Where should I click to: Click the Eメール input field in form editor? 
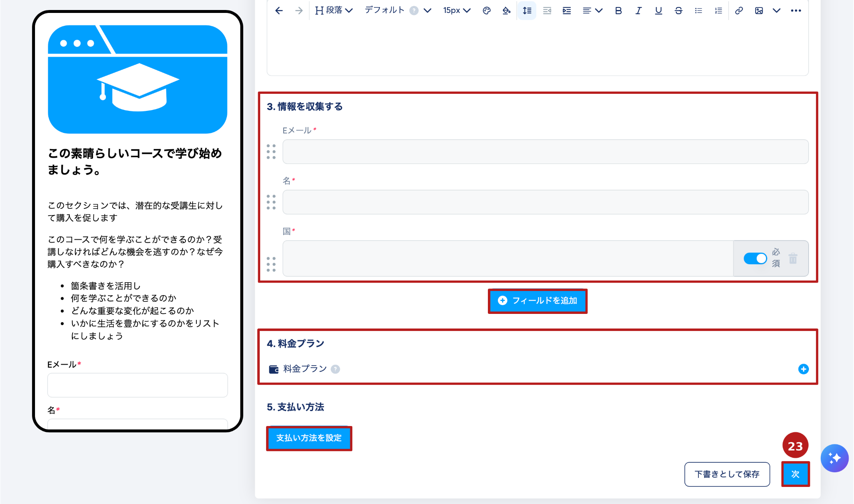545,152
